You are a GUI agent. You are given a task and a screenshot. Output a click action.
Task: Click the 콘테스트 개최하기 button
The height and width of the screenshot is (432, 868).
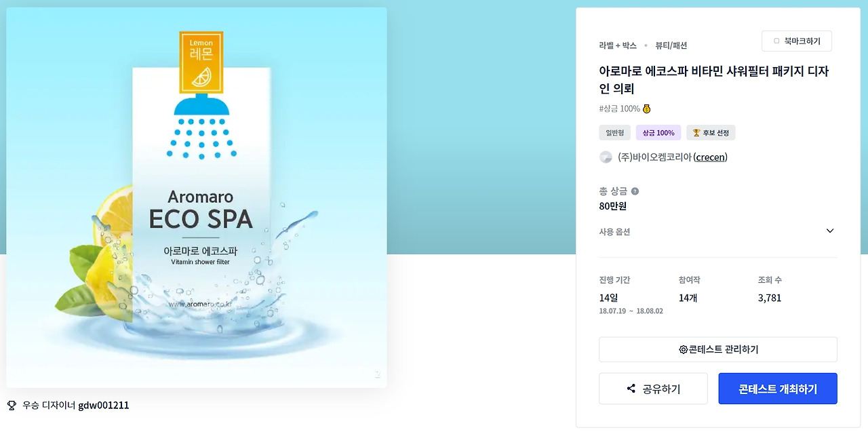778,389
